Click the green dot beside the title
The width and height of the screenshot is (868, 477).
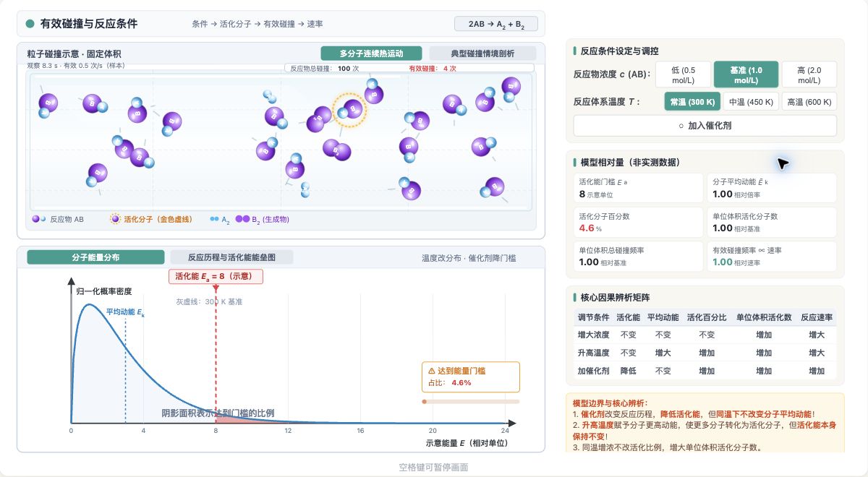30,24
